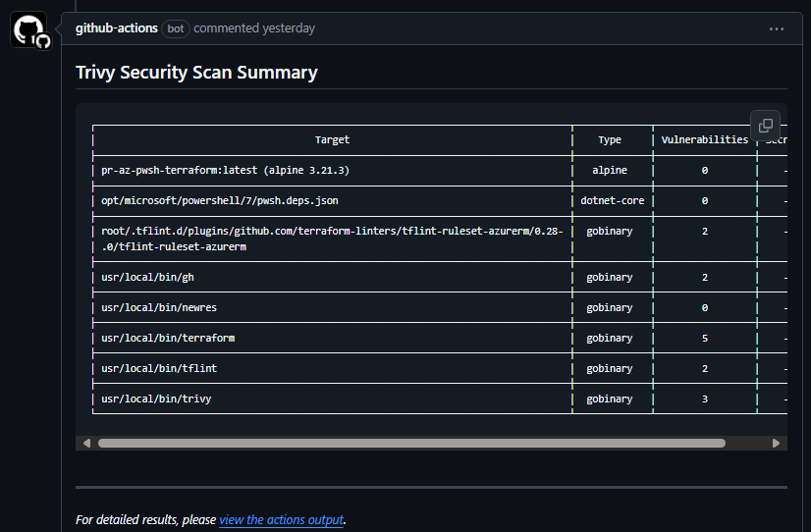Click the 'Type' column header

click(x=610, y=139)
